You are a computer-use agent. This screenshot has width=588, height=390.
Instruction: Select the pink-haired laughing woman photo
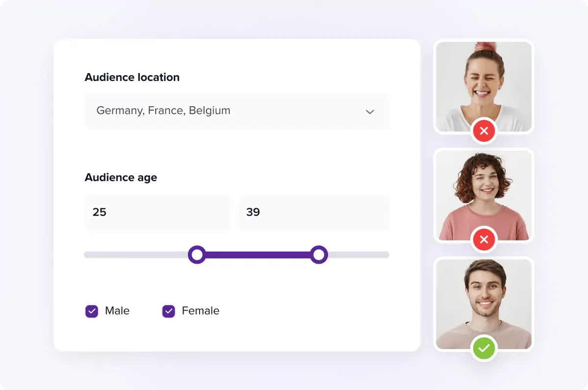(484, 86)
